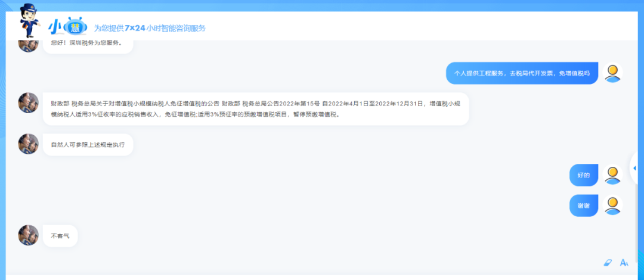This screenshot has width=644, height=280.
Task: Select the 好的 message bubble
Action: 584,175
